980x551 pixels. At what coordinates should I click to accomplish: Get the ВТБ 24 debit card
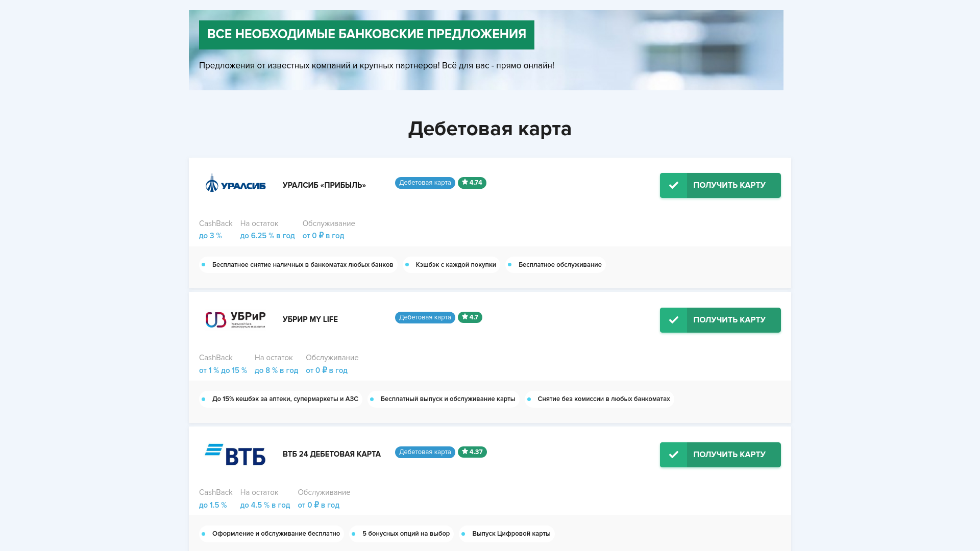[720, 455]
